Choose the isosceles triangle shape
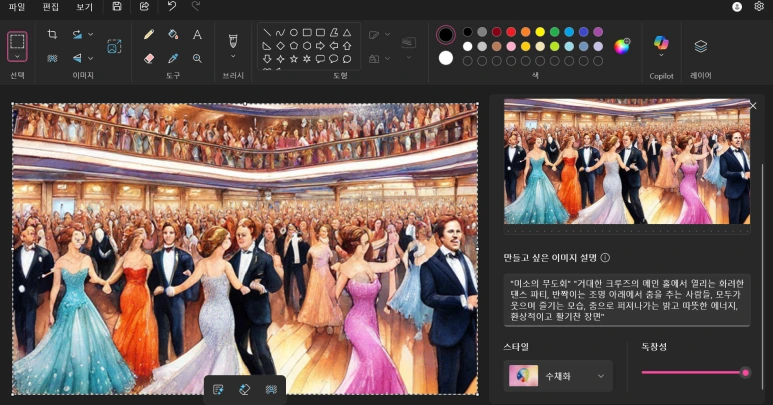Image resolution: width=773 pixels, height=405 pixels. click(x=347, y=33)
